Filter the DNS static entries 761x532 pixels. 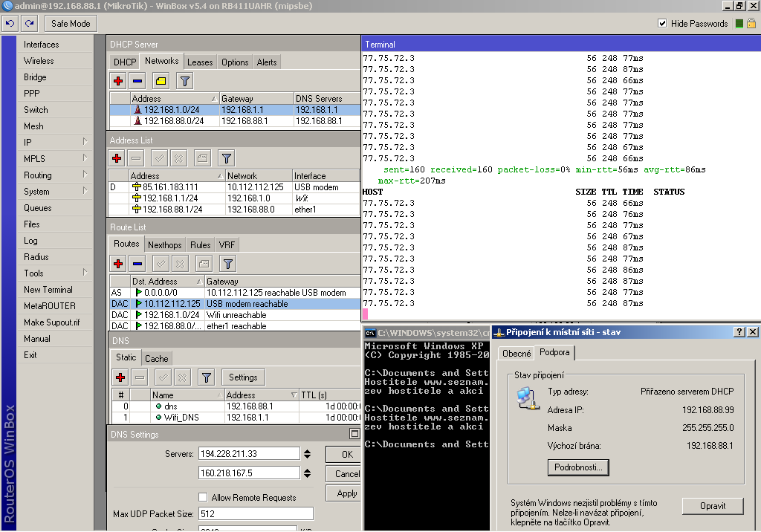pyautogui.click(x=207, y=377)
